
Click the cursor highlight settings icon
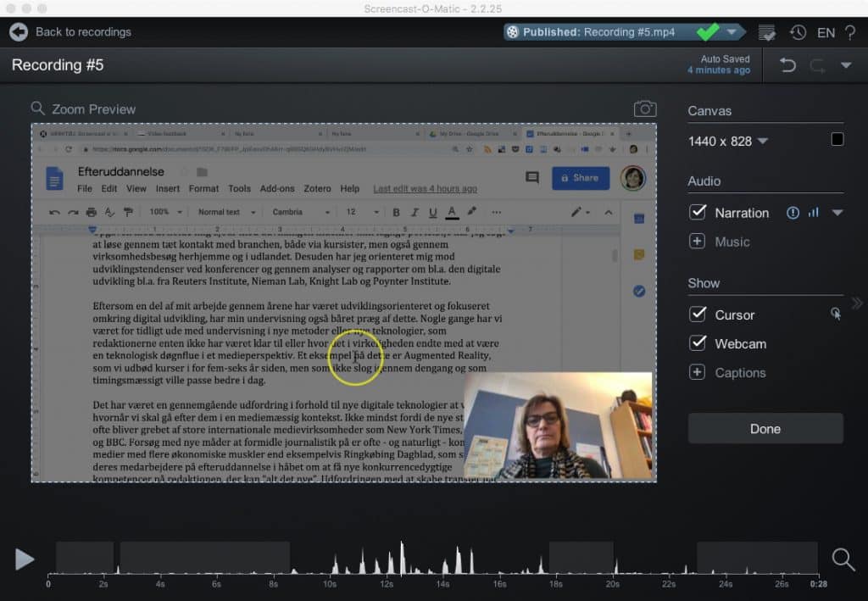tap(836, 314)
